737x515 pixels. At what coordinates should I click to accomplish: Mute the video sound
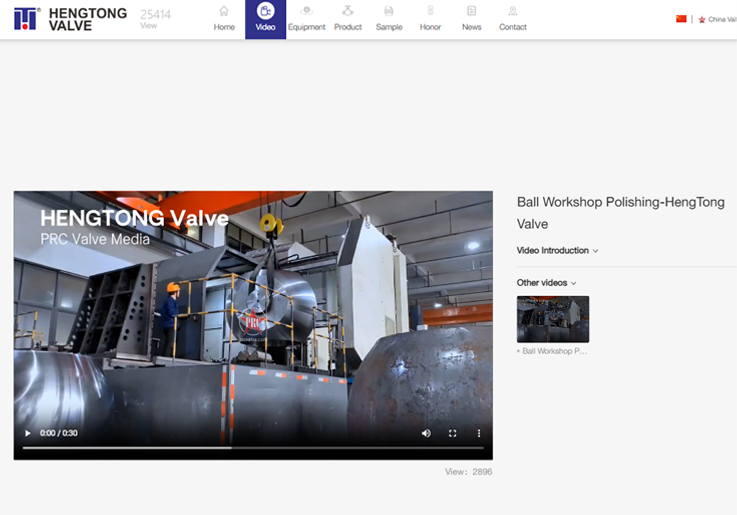(426, 433)
